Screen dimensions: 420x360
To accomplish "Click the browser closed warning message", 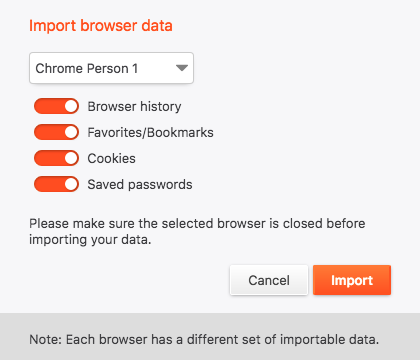I will (197, 231).
